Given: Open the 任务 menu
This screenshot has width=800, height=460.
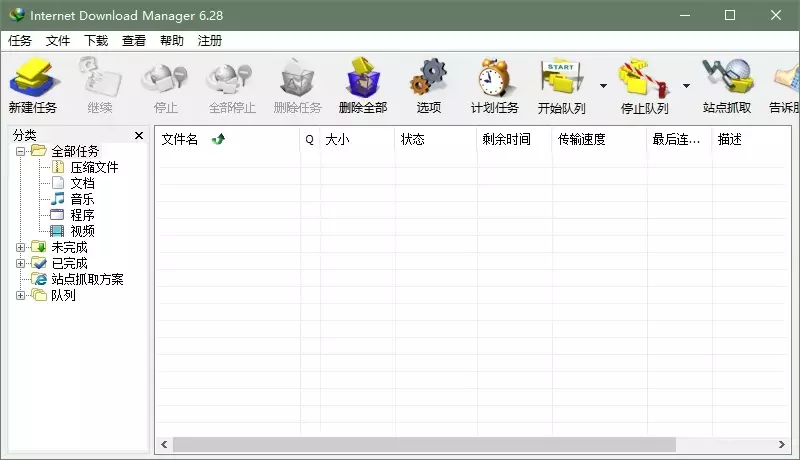Looking at the screenshot, I should (20, 41).
